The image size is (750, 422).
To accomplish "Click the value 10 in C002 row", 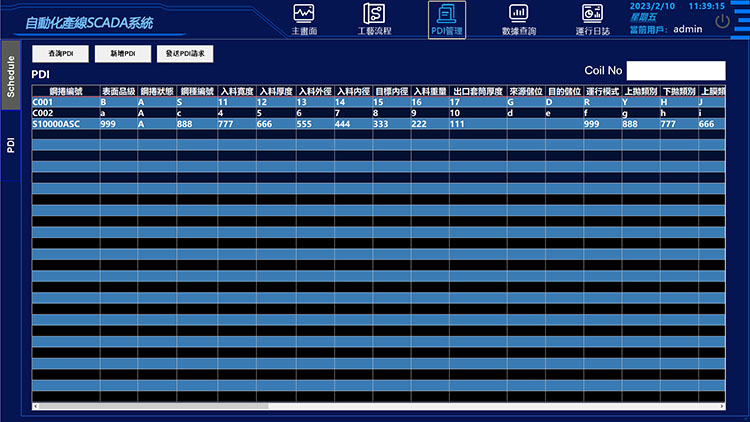I will (478, 113).
